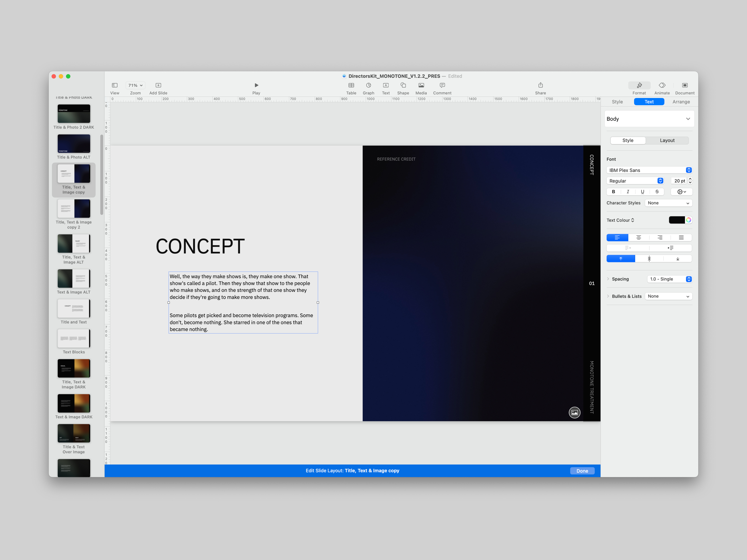
Task: Open the Format inspector
Action: 639,85
